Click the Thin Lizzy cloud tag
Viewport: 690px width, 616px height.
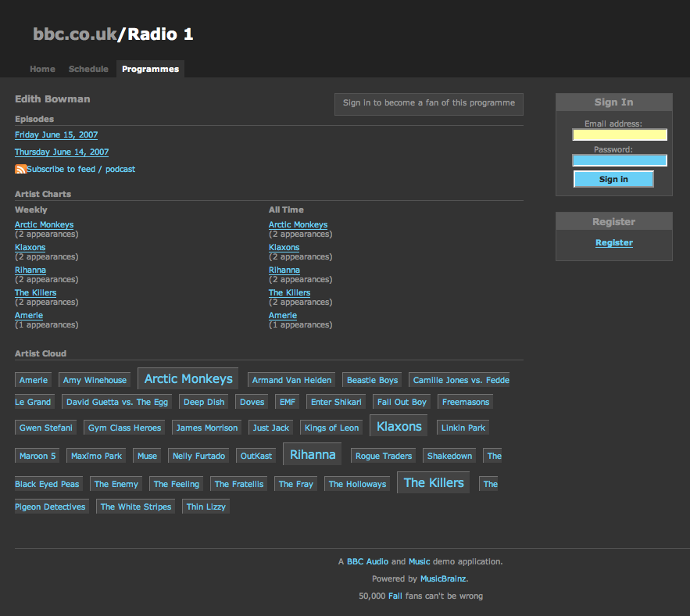coord(206,507)
